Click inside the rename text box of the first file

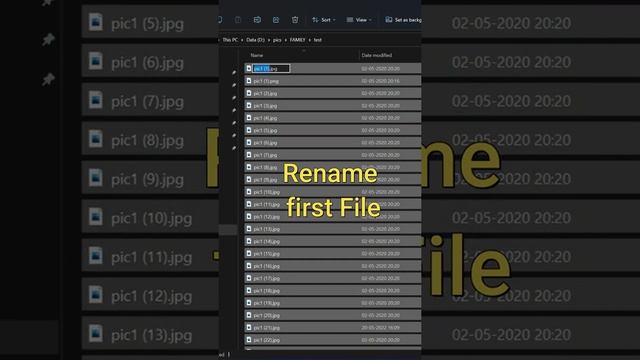(x=271, y=69)
